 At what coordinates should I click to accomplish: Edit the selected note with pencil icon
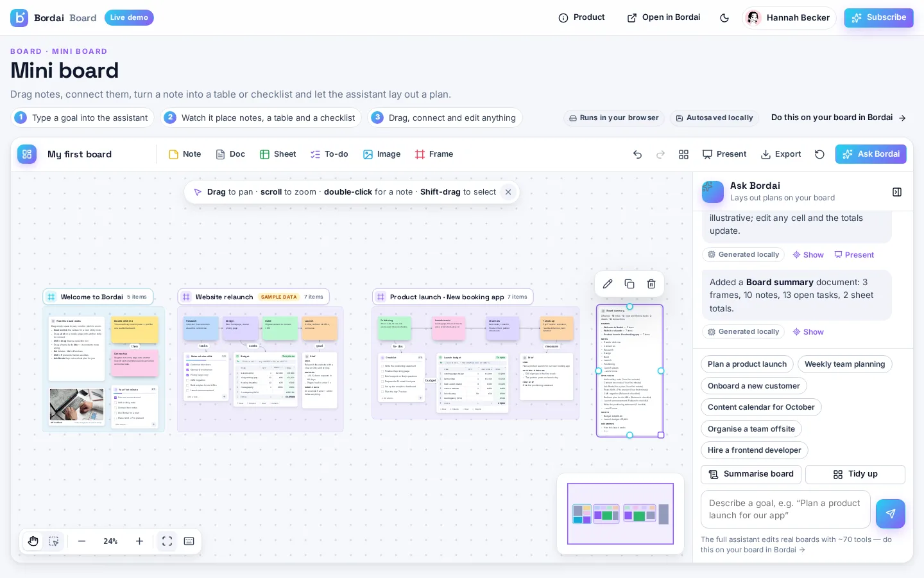click(x=608, y=284)
